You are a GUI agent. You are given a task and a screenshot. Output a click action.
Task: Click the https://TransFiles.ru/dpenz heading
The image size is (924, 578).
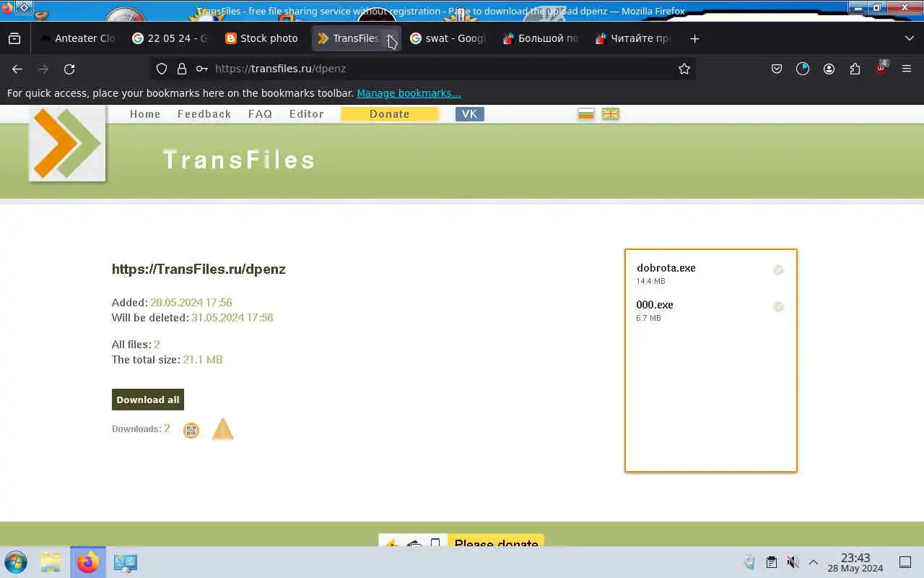click(x=199, y=269)
